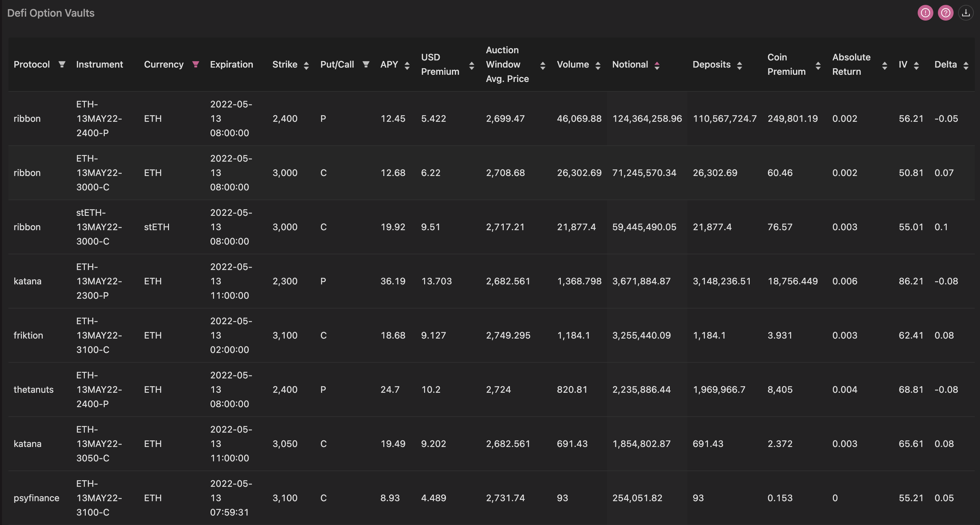Click the download data icon
980x525 pixels.
click(x=966, y=13)
